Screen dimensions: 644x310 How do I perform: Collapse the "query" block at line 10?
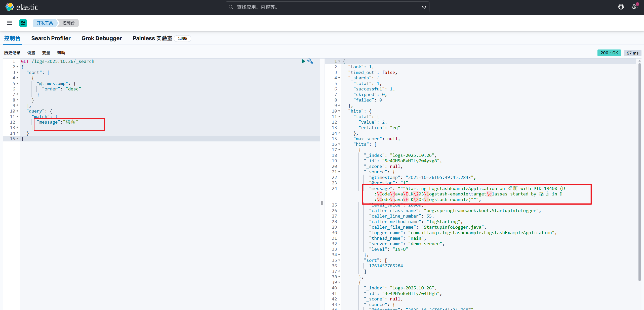coord(17,111)
